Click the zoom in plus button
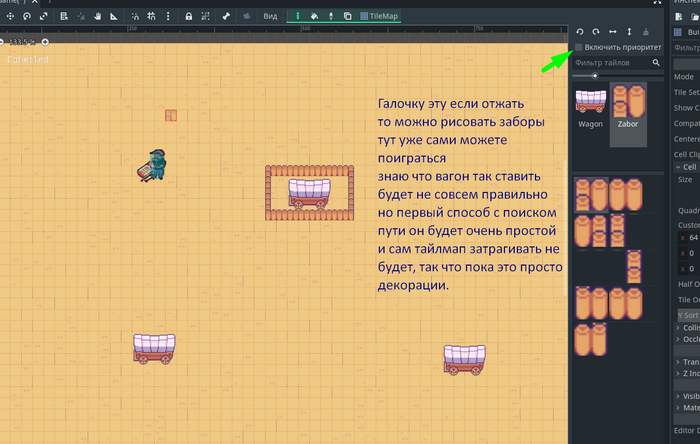This screenshot has width=700, height=444. [x=45, y=42]
